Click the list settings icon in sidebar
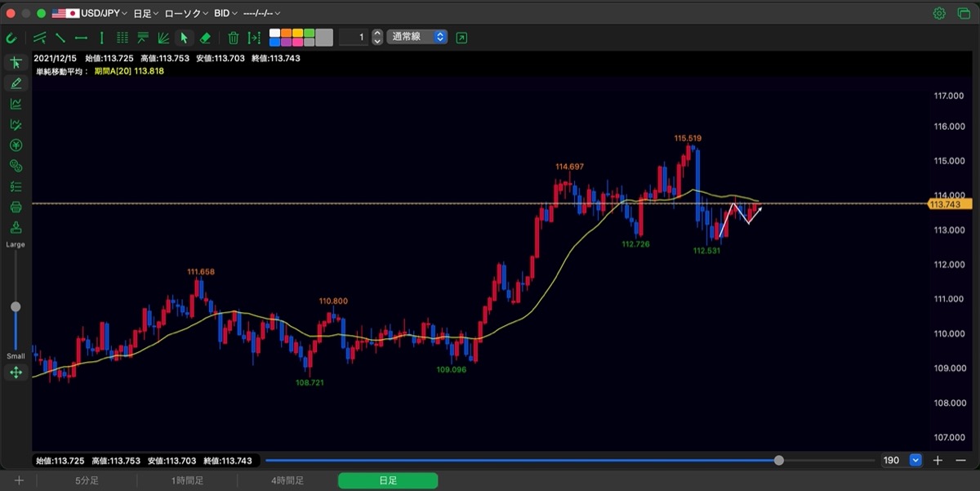980x491 pixels. point(16,186)
